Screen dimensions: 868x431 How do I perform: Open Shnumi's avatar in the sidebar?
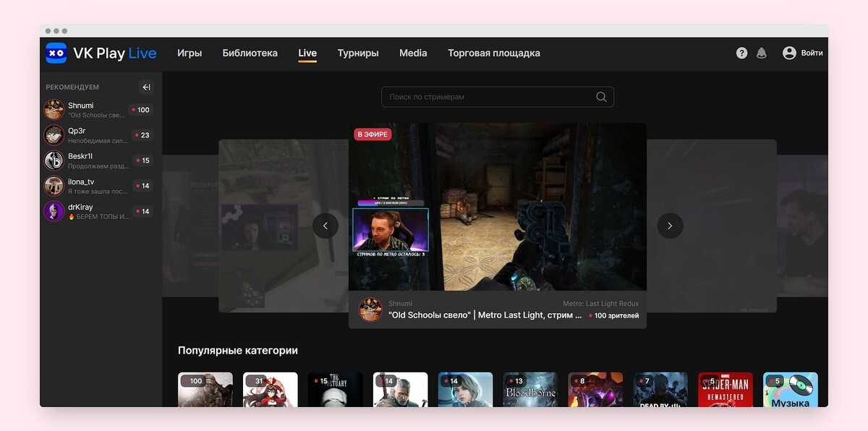tap(54, 110)
